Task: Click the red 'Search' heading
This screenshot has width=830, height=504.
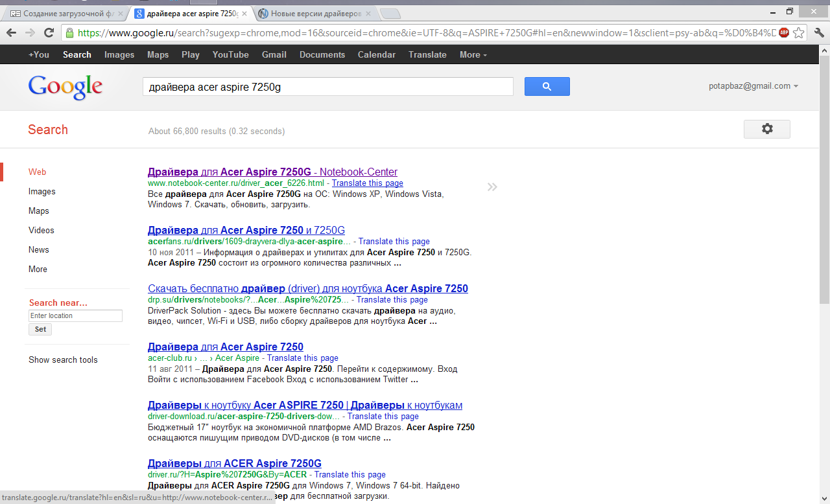Action: tap(48, 130)
